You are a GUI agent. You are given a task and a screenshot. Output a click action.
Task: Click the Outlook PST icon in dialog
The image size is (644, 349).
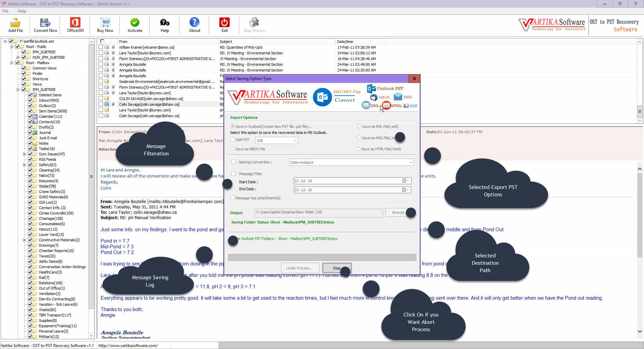click(371, 89)
